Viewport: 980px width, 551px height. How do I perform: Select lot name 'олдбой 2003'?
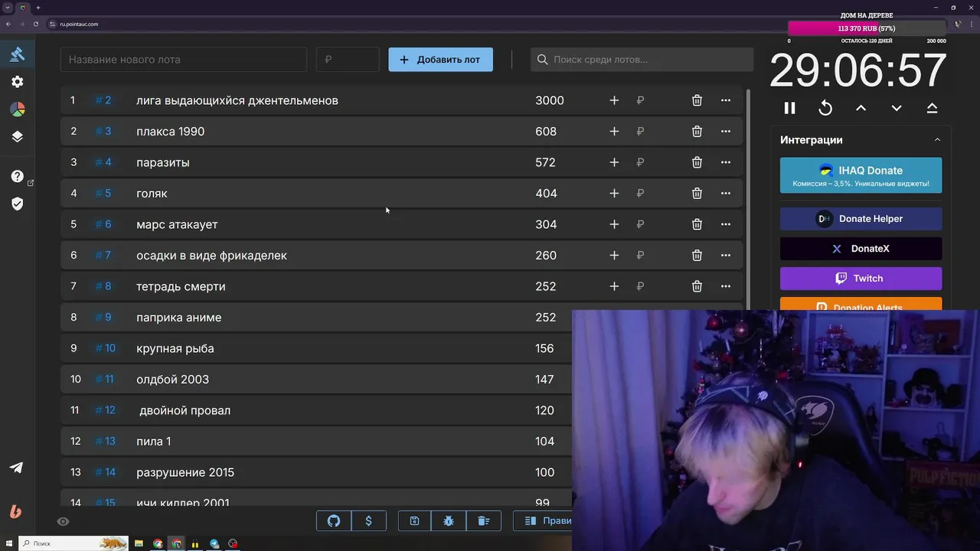[173, 380]
